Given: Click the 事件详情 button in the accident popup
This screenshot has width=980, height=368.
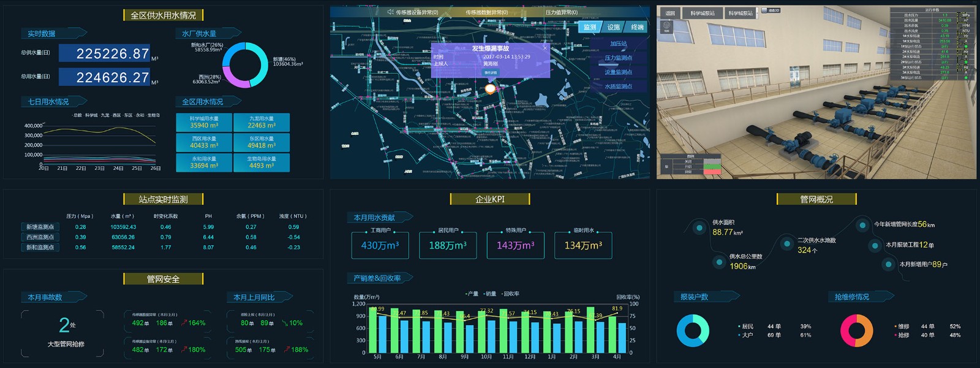Looking at the screenshot, I should [x=491, y=72].
